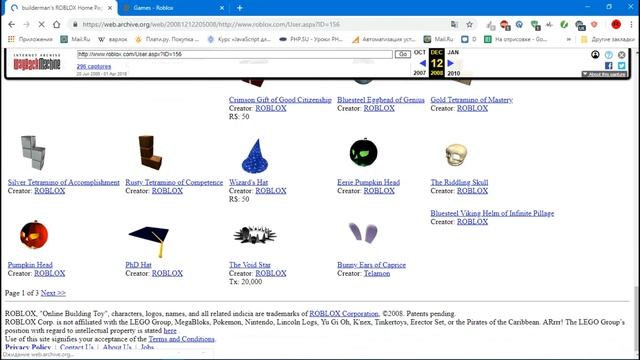Click Eerie Pumpkin Head green image
640x360 pixels.
pyautogui.click(x=364, y=152)
